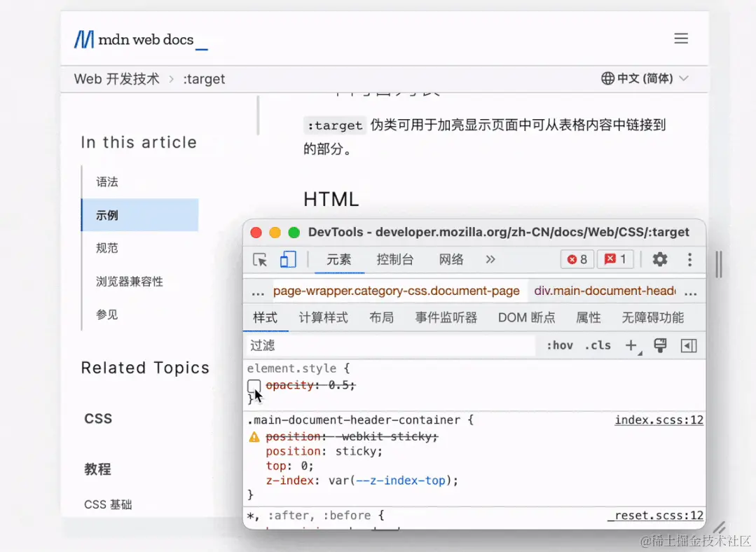Viewport: 756px width, 552px height.
Task: Toggle the :hov element state panel
Action: click(559, 345)
